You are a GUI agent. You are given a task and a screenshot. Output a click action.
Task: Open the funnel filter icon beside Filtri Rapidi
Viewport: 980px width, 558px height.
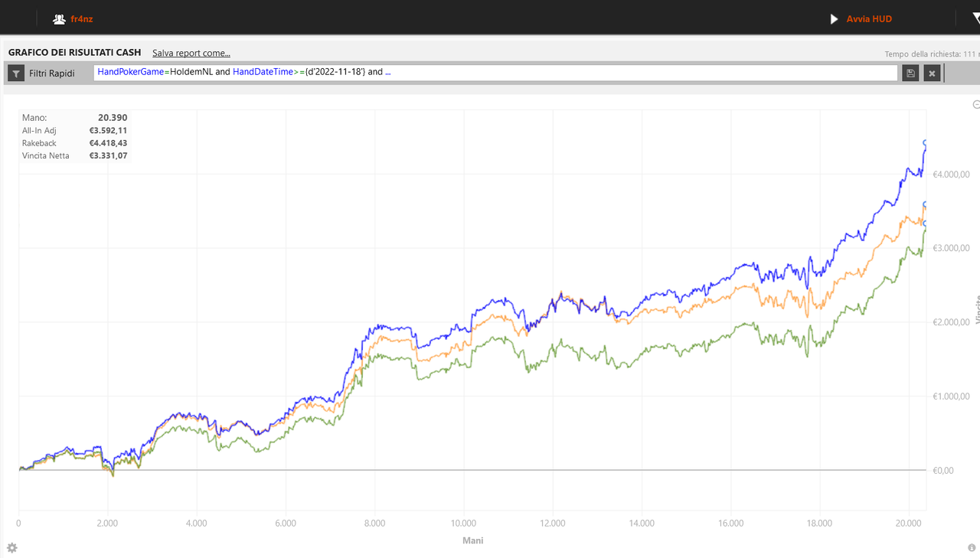(x=16, y=73)
